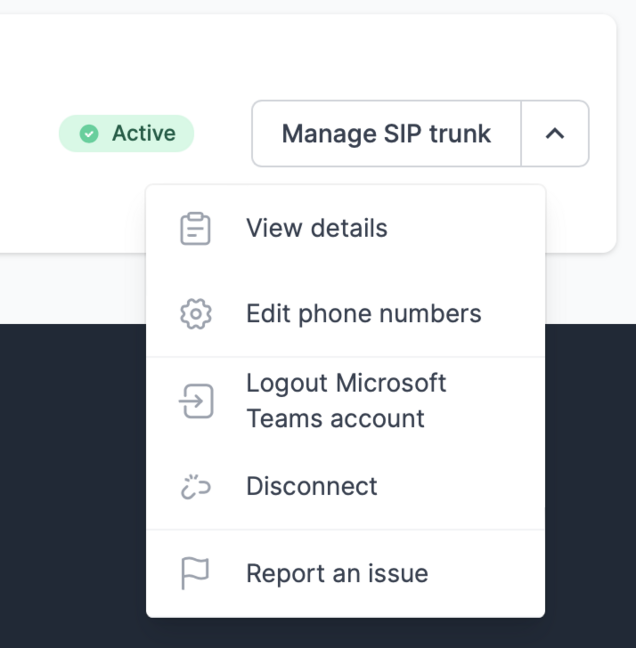Choose Disconnect from the dropdown menu
636x648 pixels.
tap(311, 487)
